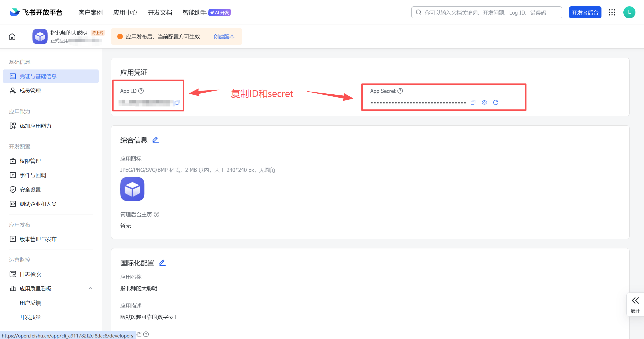
Task: Reset App Secret with refresh icon
Action: pyautogui.click(x=496, y=102)
